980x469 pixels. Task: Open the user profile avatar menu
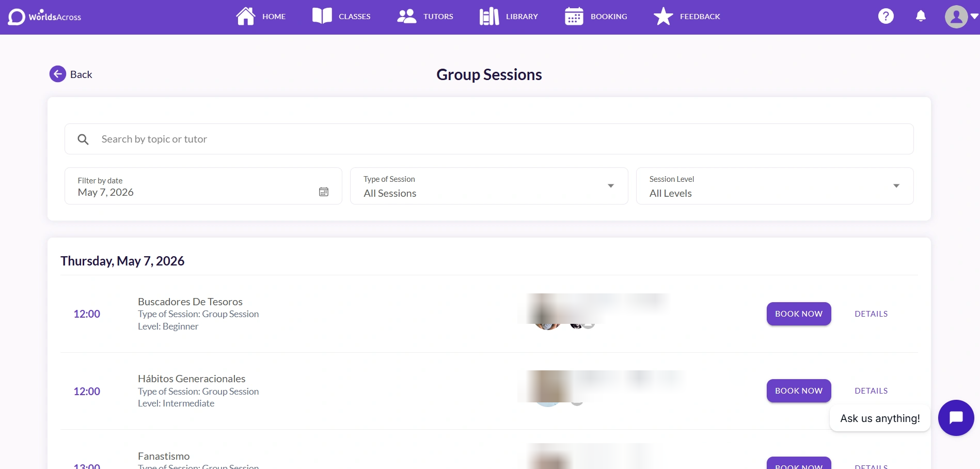click(956, 17)
